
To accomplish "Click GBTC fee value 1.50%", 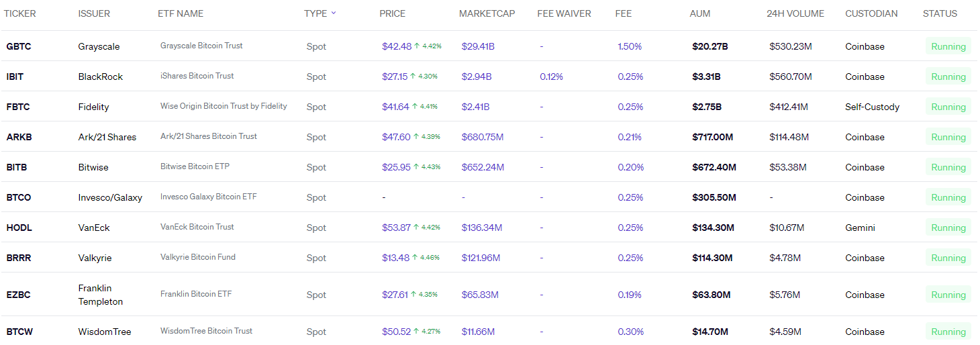I will coord(630,46).
